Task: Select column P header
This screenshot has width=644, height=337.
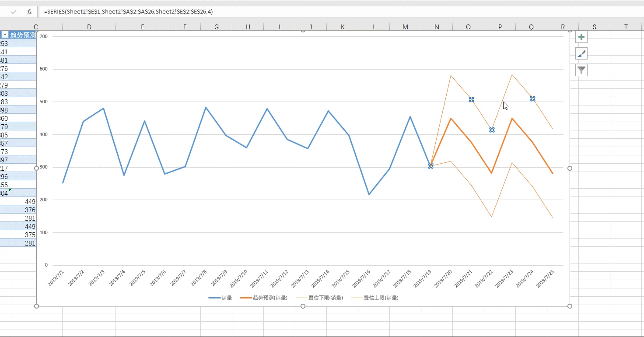Action: 500,27
